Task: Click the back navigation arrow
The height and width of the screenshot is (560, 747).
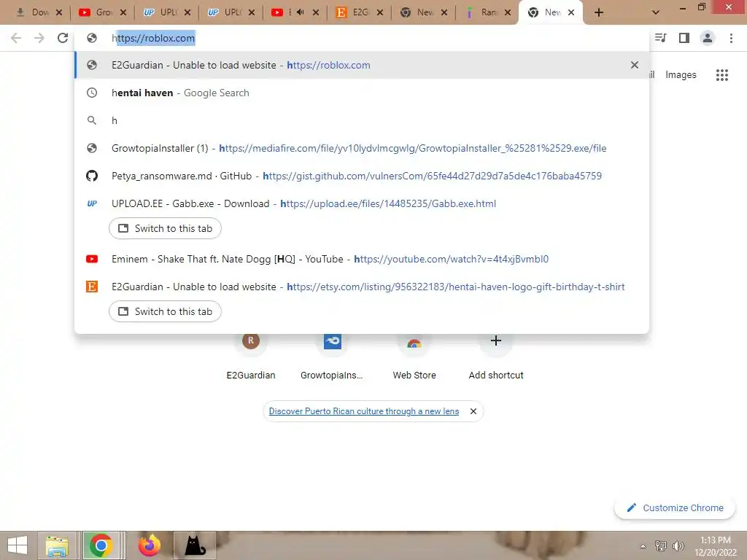Action: [16, 38]
